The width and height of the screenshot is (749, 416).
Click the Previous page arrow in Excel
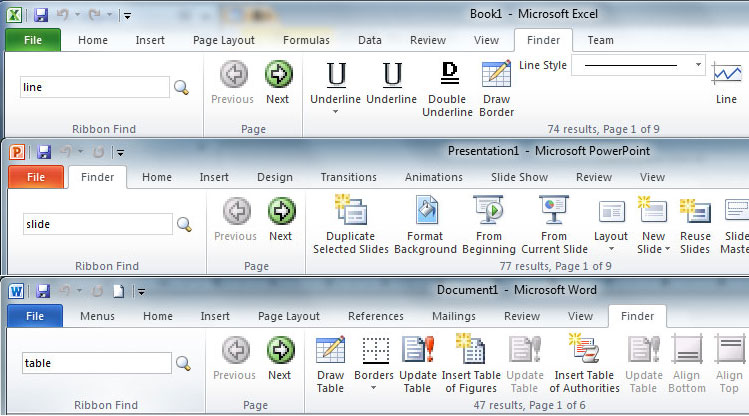click(233, 82)
